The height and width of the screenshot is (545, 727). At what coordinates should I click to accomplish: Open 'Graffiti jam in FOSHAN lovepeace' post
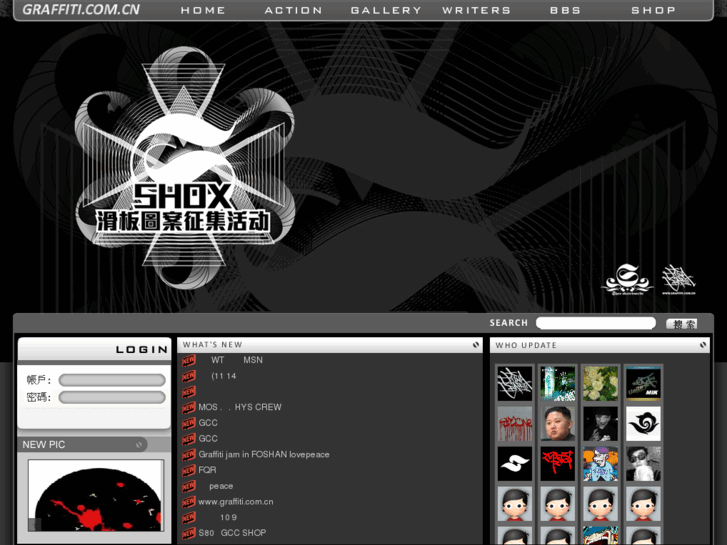(264, 455)
